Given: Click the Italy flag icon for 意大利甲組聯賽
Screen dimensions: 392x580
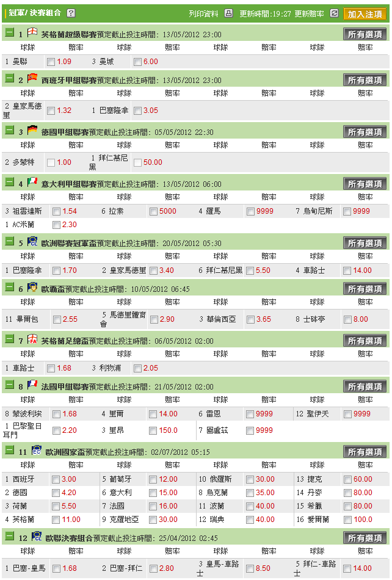Looking at the screenshot, I should [x=32, y=181].
